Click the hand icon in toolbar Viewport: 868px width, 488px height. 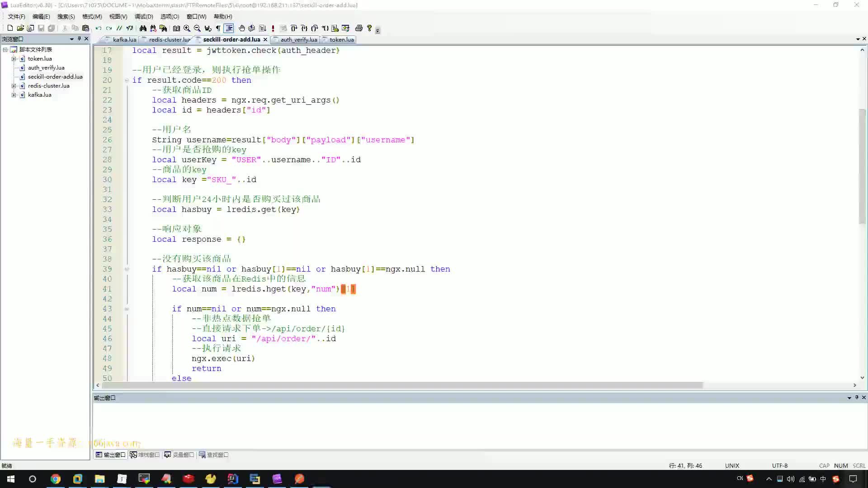point(242,28)
